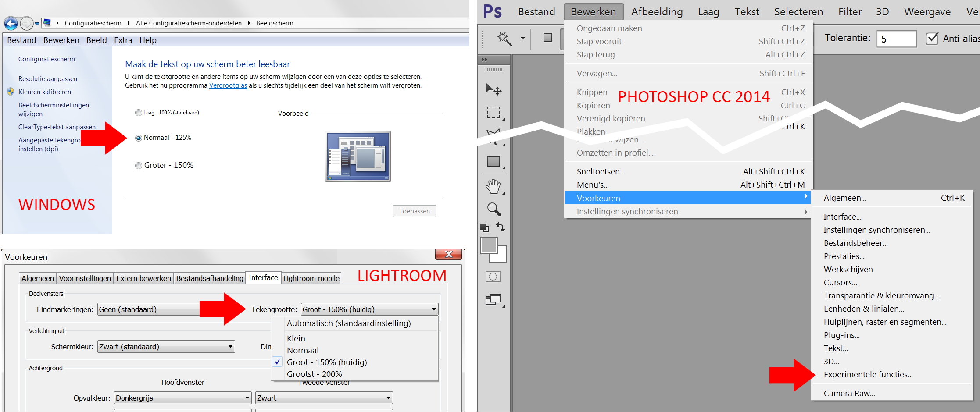Image resolution: width=980 pixels, height=412 pixels.
Task: Select the Groter - 150% radio option
Action: tap(139, 166)
